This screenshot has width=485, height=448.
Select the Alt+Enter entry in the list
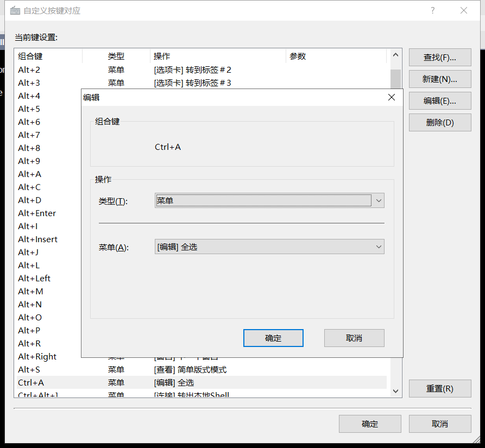[37, 213]
